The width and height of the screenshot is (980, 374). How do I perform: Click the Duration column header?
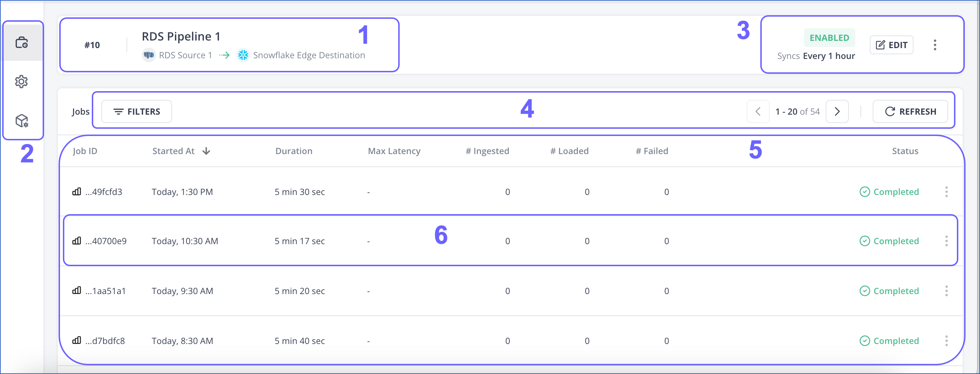pos(294,151)
